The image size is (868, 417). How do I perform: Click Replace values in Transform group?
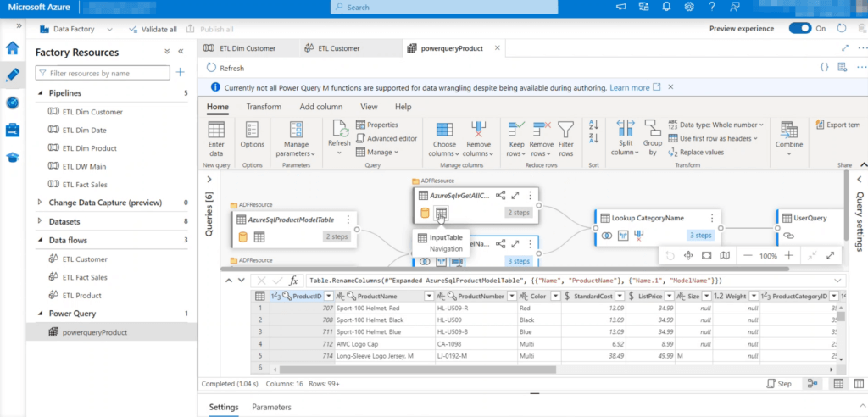pos(696,152)
